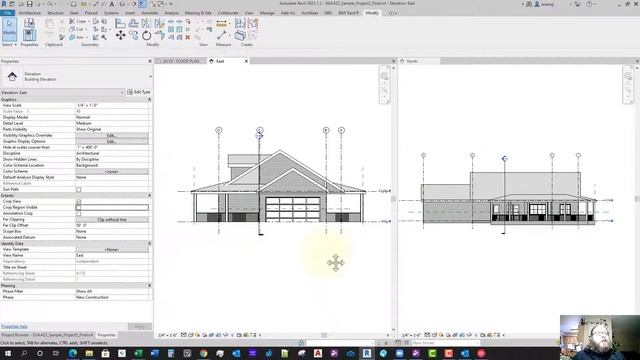The height and width of the screenshot is (360, 640).
Task: Click the View Name East field
Action: click(112, 256)
